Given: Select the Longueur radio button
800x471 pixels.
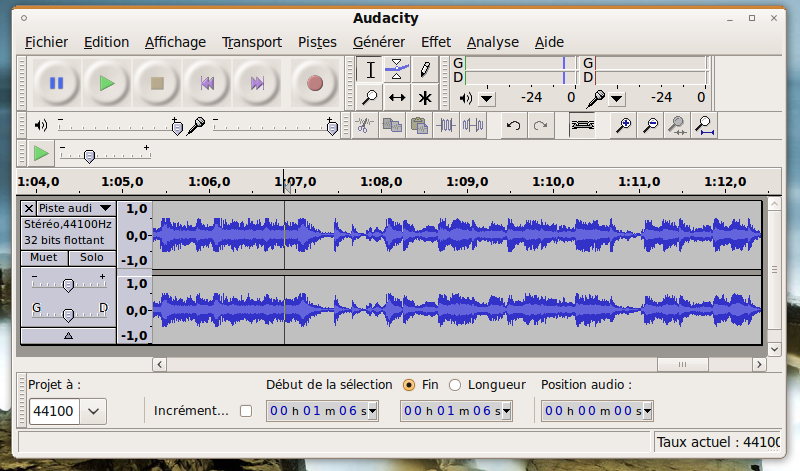Looking at the screenshot, I should click(x=455, y=385).
